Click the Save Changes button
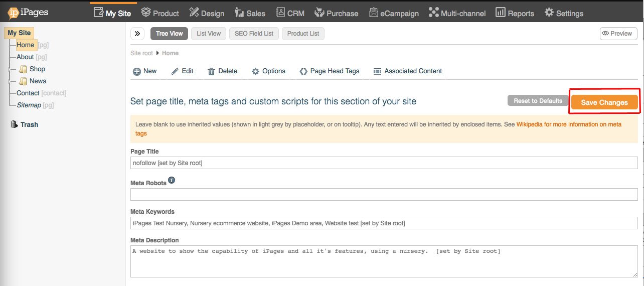The width and height of the screenshot is (644, 286). 604,102
